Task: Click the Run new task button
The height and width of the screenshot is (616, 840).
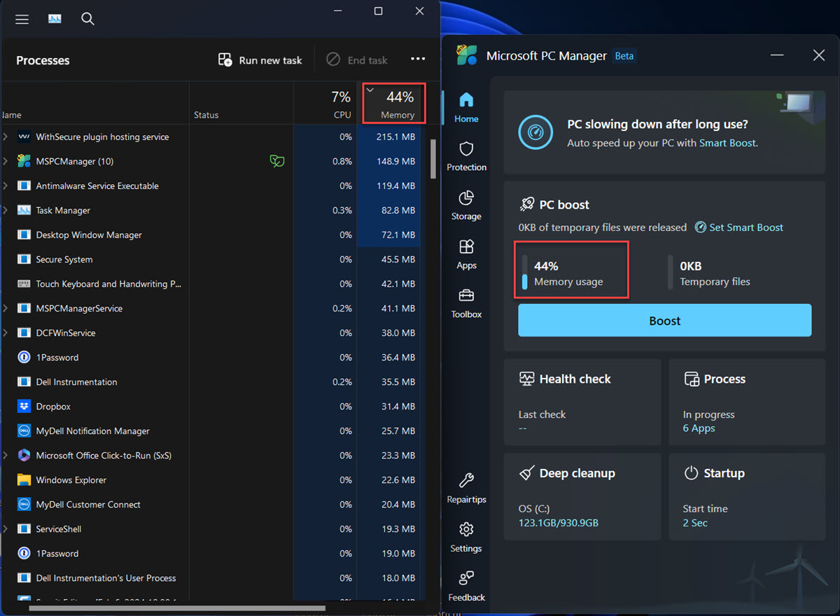Action: tap(260, 60)
